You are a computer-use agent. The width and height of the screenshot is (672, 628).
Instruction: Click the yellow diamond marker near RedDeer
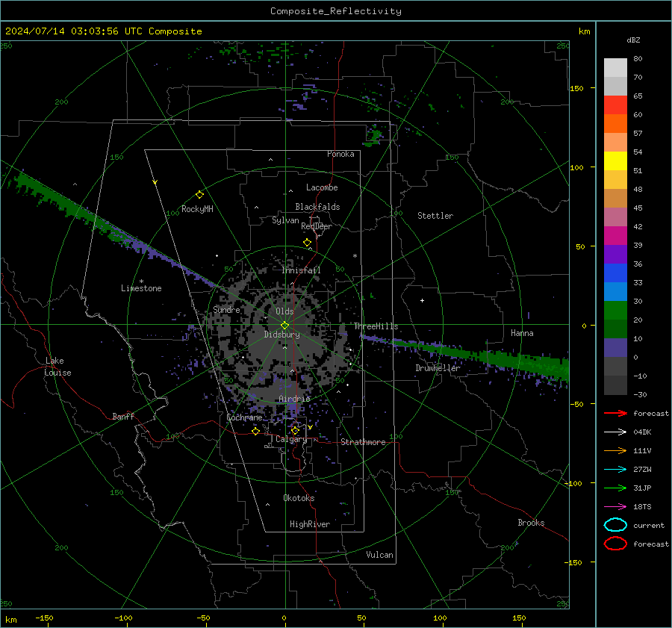pos(308,243)
